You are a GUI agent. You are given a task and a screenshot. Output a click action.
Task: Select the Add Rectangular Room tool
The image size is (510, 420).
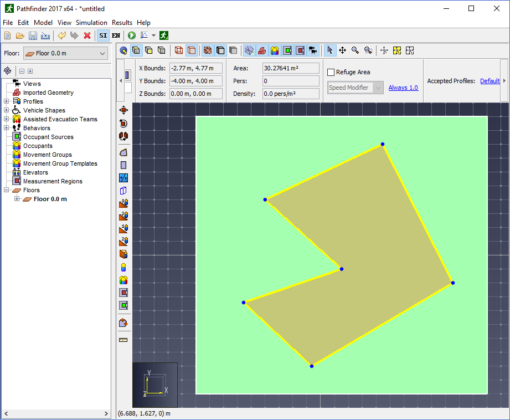pyautogui.click(x=123, y=165)
